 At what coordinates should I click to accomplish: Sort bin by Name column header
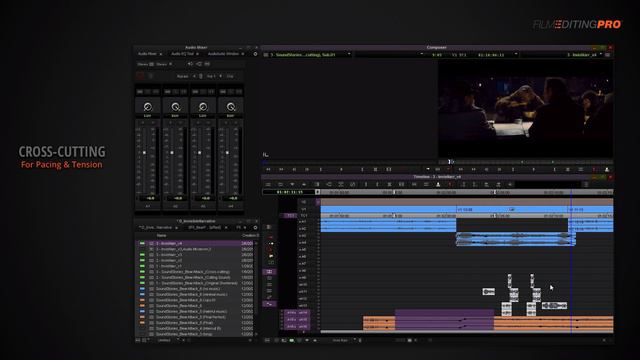pyautogui.click(x=162, y=236)
